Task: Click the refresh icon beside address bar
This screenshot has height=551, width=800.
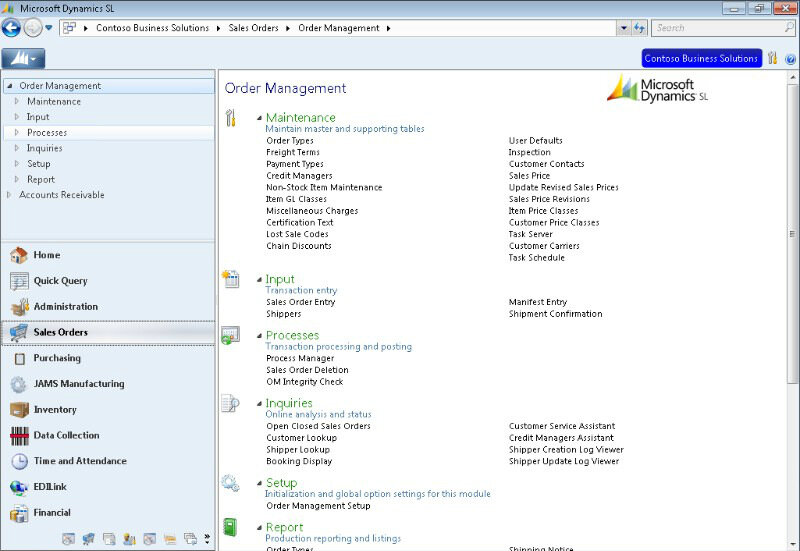Action: (640, 28)
